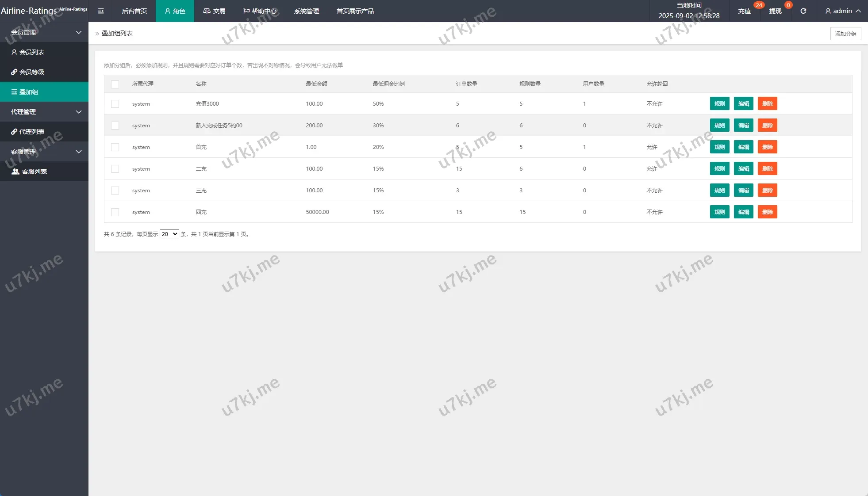This screenshot has width=868, height=496.
Task: Toggle the select-all header checkbox
Action: [115, 84]
